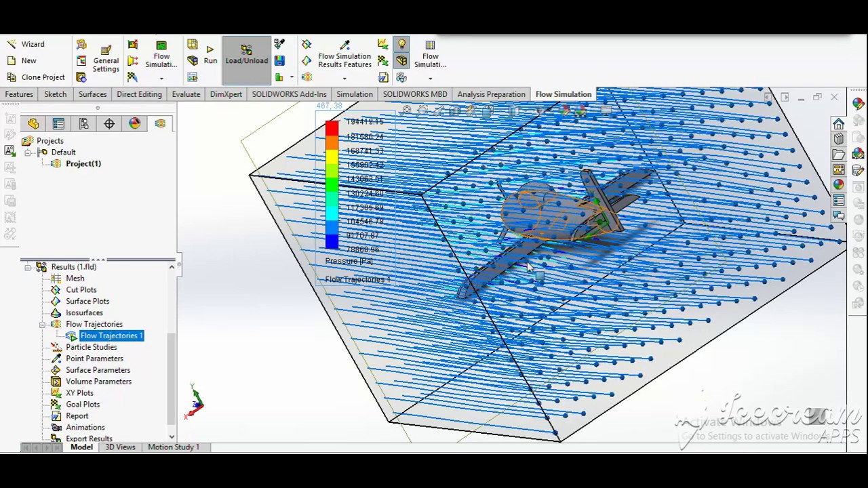Open the Design Library books icon
The height and width of the screenshot is (488, 868).
839,139
